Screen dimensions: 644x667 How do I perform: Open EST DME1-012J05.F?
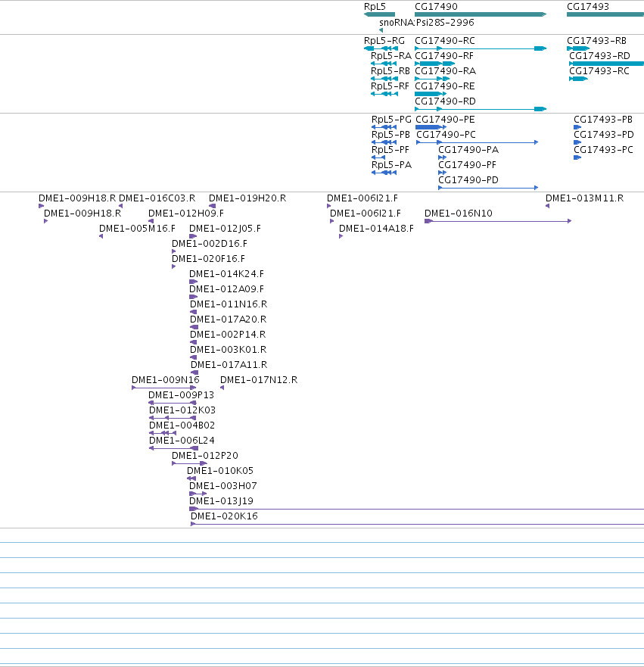click(x=193, y=236)
